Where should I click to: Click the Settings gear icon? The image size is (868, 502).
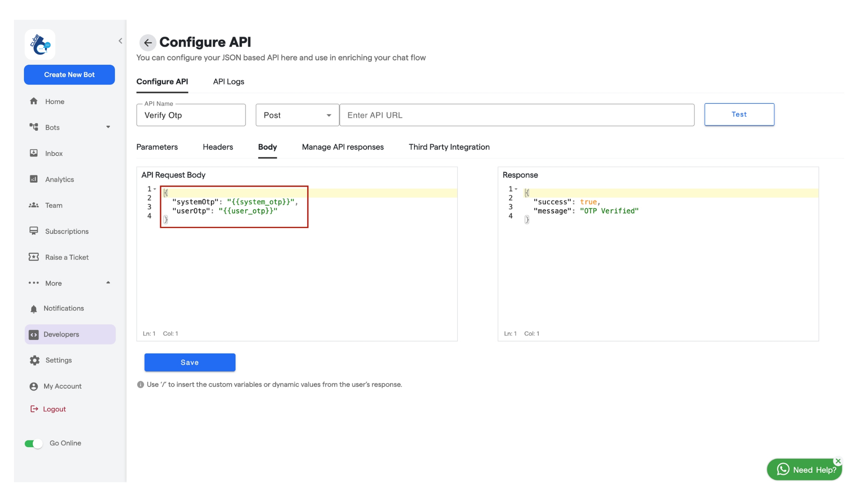click(34, 360)
